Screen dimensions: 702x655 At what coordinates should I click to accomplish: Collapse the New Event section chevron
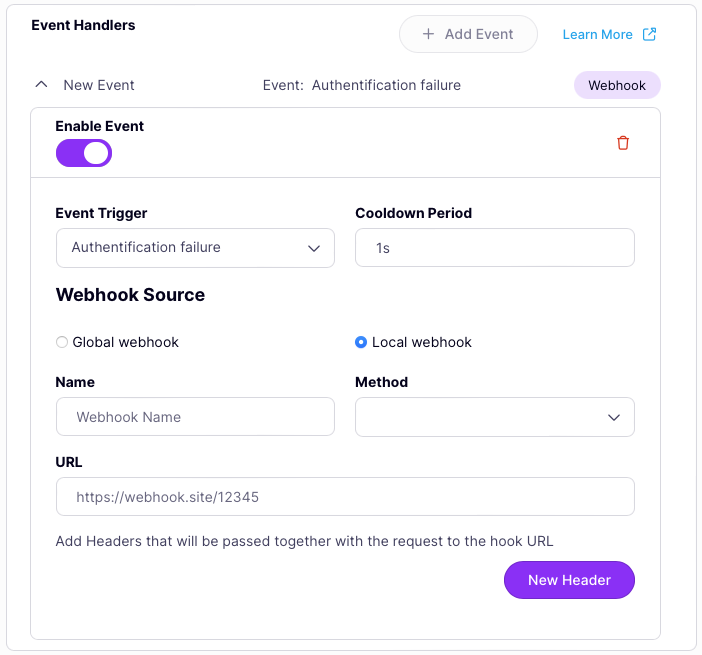pyautogui.click(x=41, y=85)
